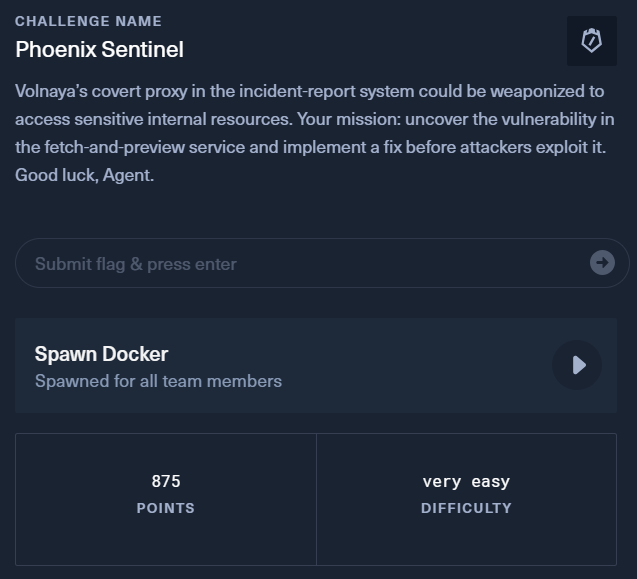Click the "very easy" difficulty value
This screenshot has height=579, width=637.
pyautogui.click(x=466, y=482)
